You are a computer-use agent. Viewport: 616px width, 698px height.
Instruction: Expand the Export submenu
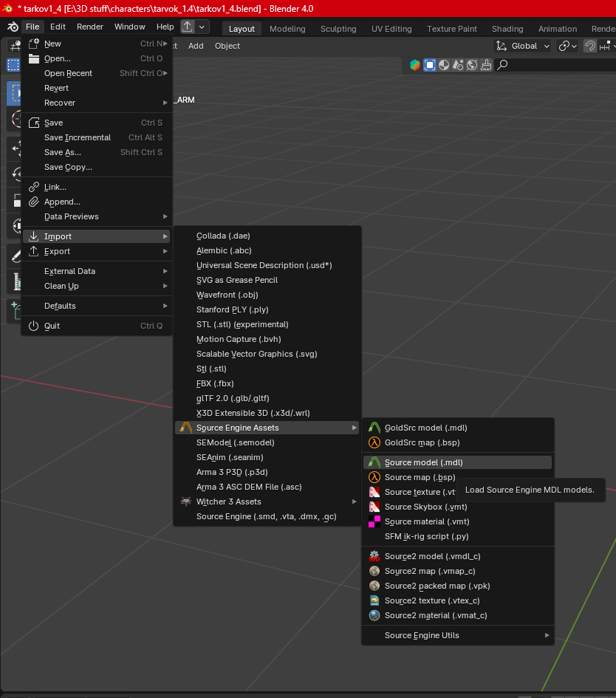(x=97, y=252)
